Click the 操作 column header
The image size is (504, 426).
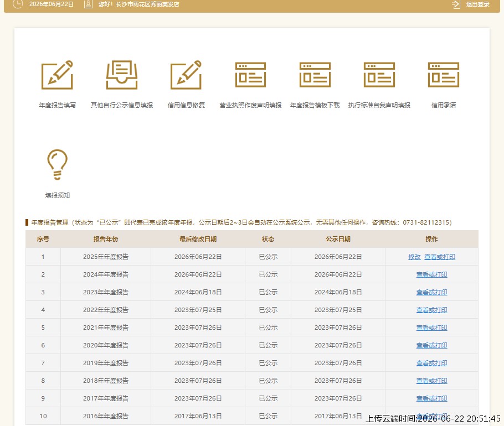[431, 239]
